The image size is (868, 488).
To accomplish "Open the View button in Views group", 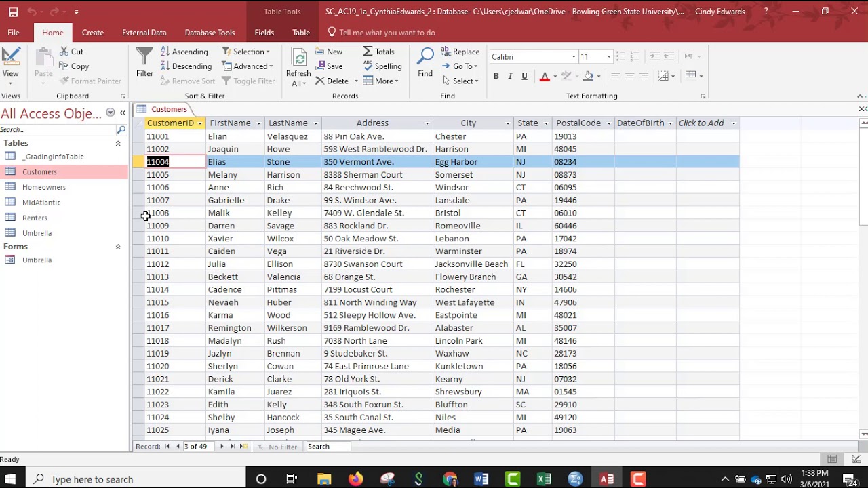I will pyautogui.click(x=10, y=66).
